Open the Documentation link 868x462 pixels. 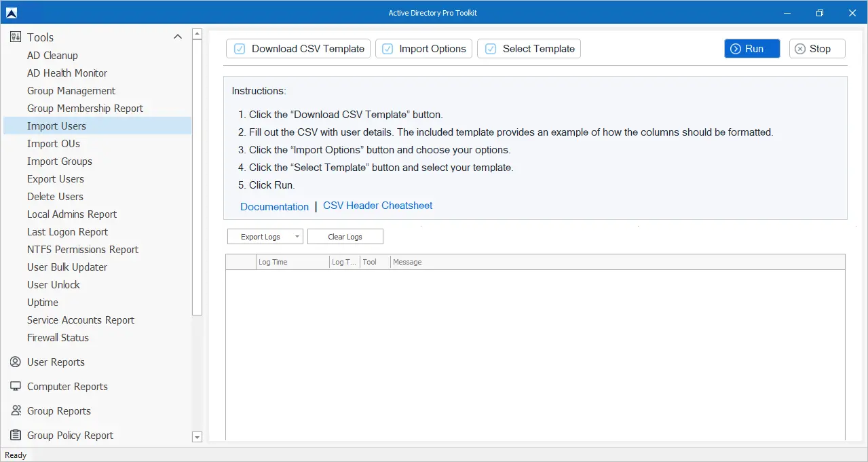274,207
